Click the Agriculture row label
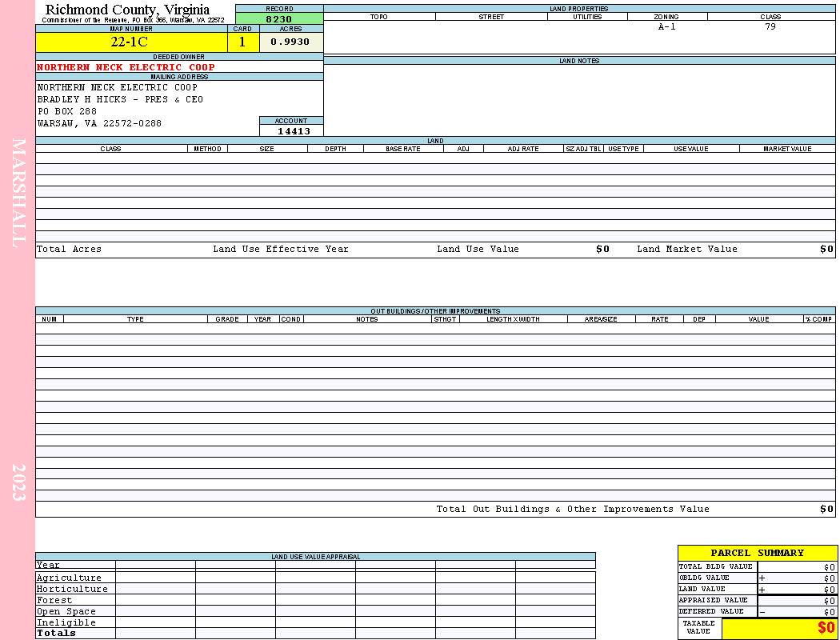Screen dimensions: 840x640 coord(69,578)
